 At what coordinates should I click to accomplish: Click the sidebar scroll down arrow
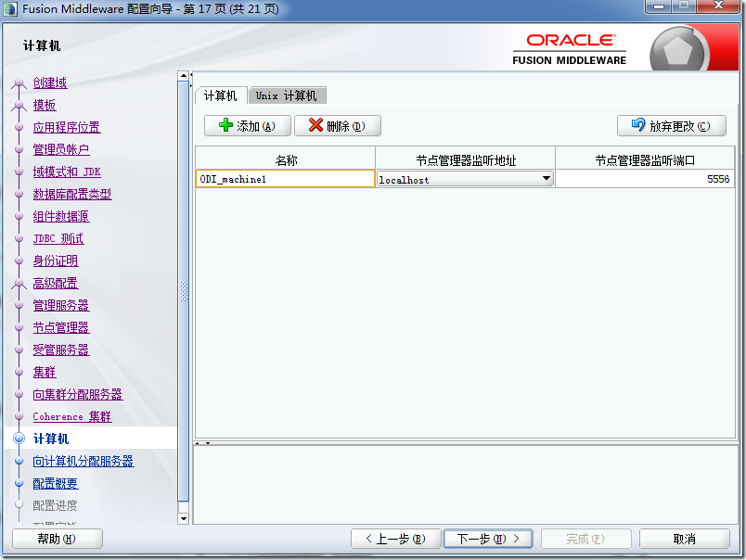tap(183, 518)
